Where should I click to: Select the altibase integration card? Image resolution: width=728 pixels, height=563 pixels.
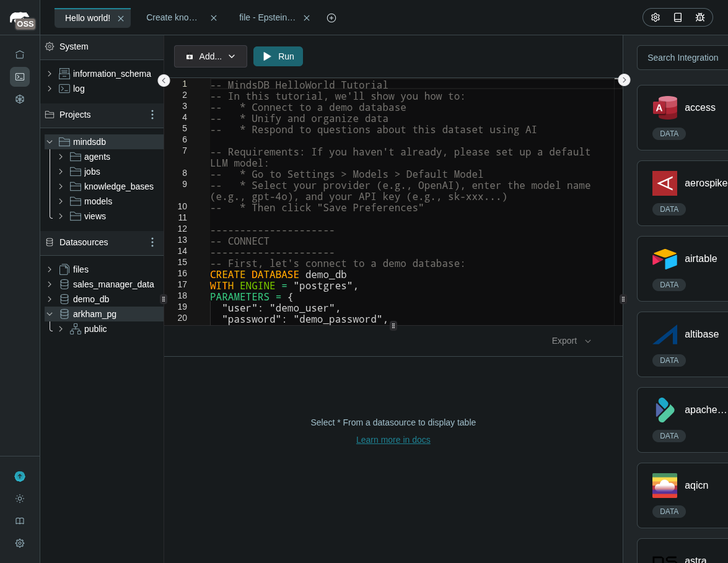(683, 344)
